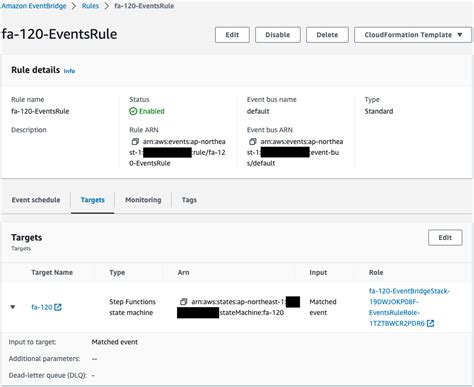This screenshot has width=474, height=387.
Task: Open the fa-120-EventBridgeStack role link
Action: coord(409,307)
